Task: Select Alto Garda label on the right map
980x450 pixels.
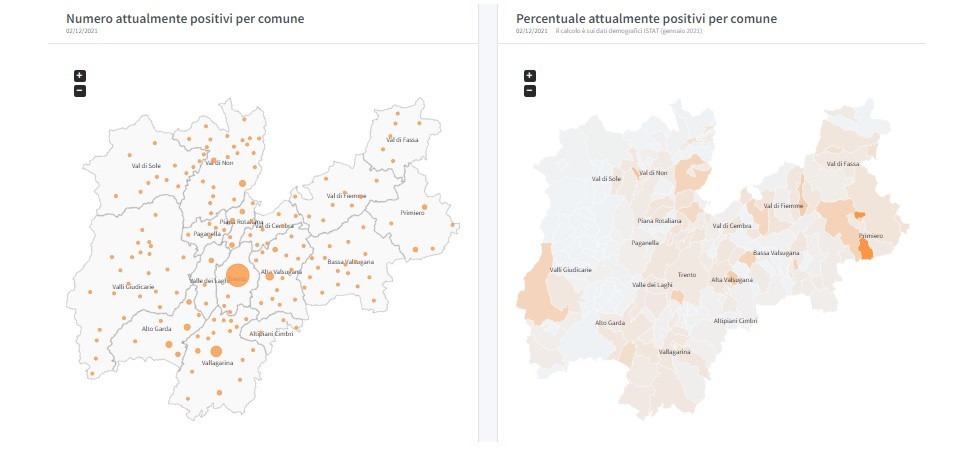Action: coord(609,322)
